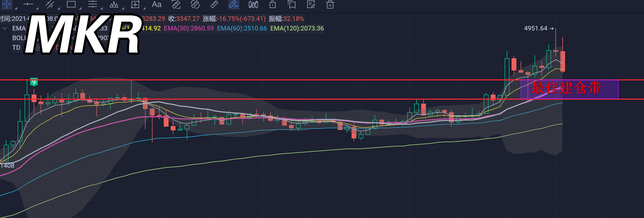Select the Fibonacci retracement lines tool
644x218 pixels.
(92, 4)
